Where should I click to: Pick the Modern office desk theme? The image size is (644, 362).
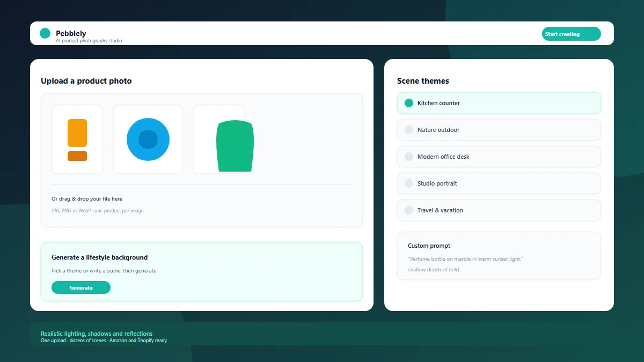click(x=499, y=157)
